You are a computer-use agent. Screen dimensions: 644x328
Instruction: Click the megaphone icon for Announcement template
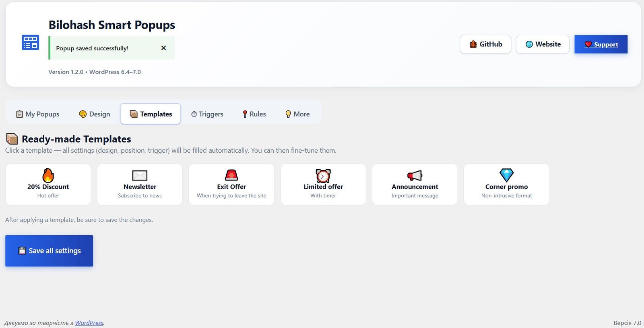pyautogui.click(x=415, y=175)
